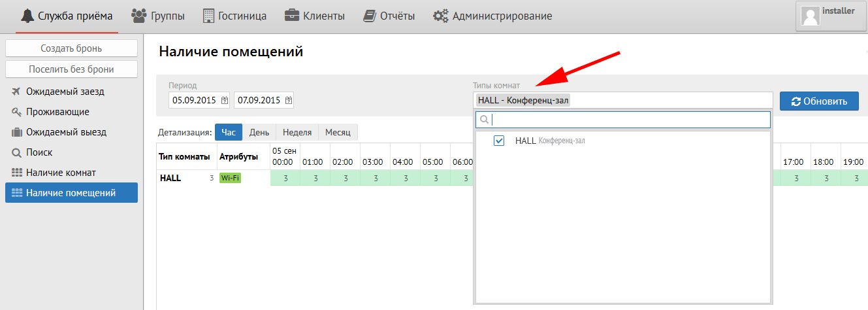The width and height of the screenshot is (868, 310).
Task: Open the Клиенты menu
Action: 315,16
